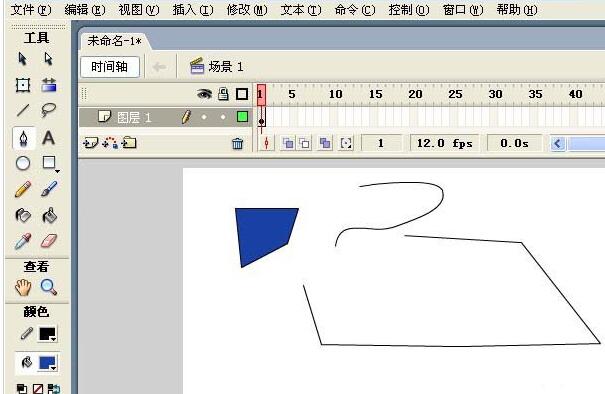
Task: Click the 12.0 fps frame rate field
Action: [x=444, y=144]
